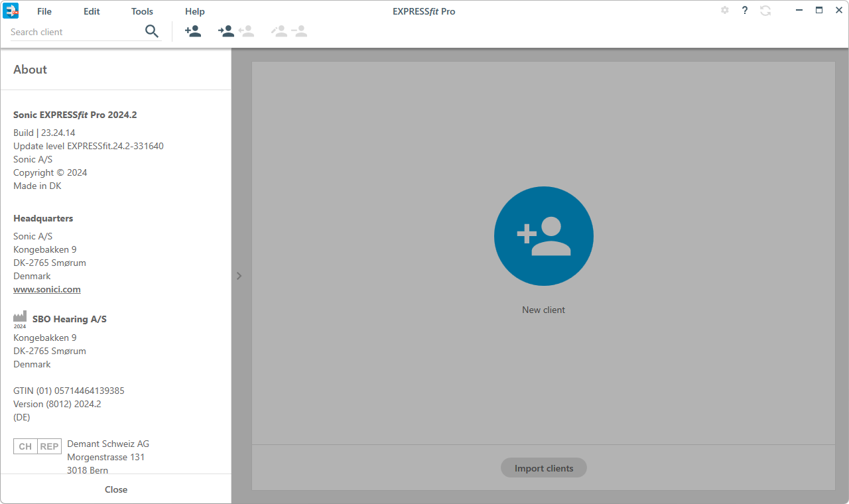Click the New client label text
This screenshot has height=504, width=849.
tap(544, 310)
